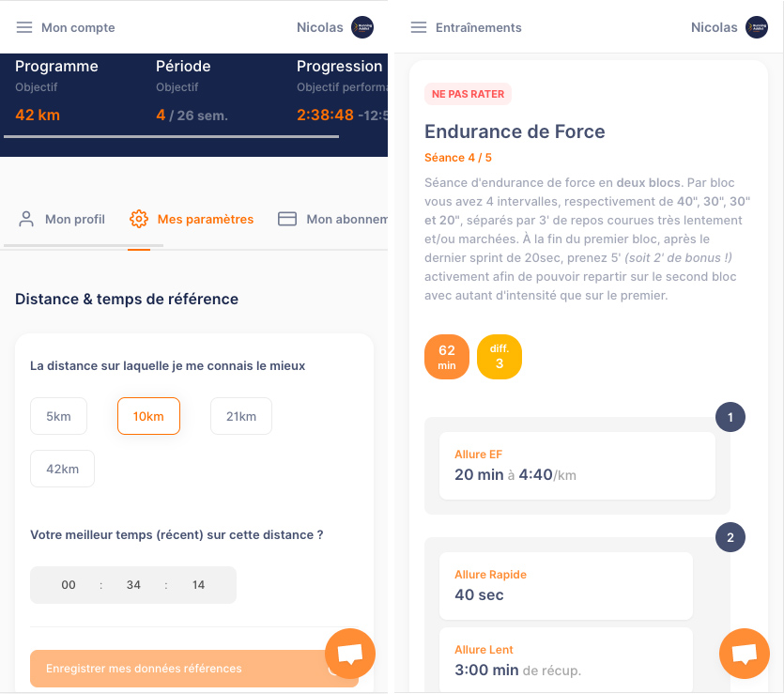784x694 pixels.
Task: Click the card icon of Mon abonnement
Action: (287, 219)
